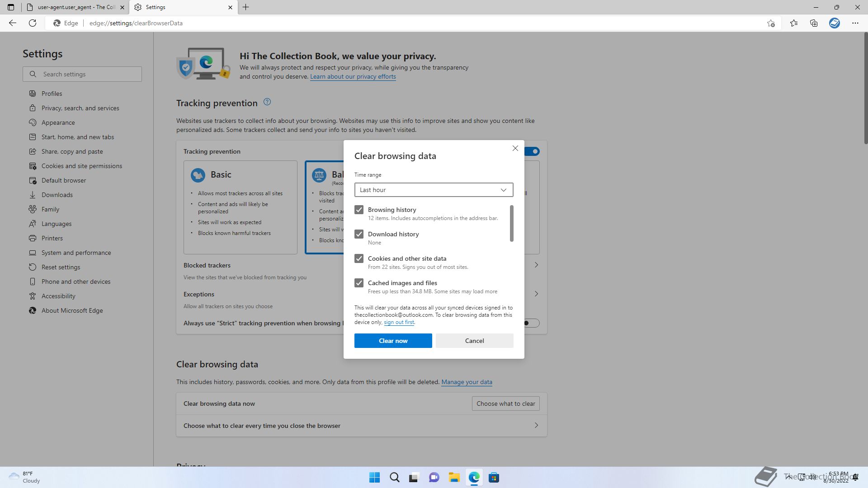Open File Explorer from the taskbar
868x488 pixels.
coord(454,477)
